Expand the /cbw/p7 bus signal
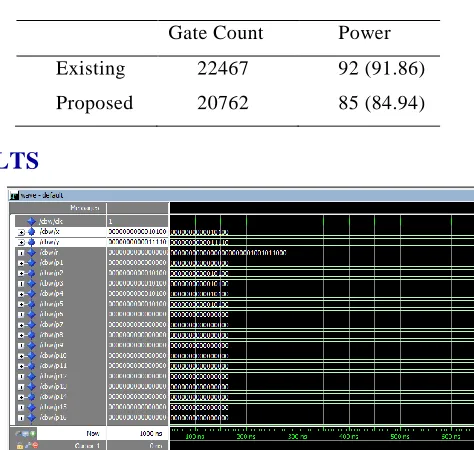The width and height of the screenshot is (474, 450). [x=21, y=325]
